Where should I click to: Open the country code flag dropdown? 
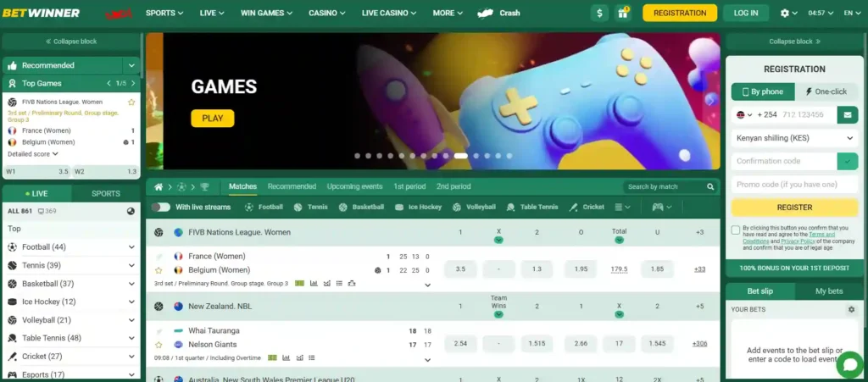[x=744, y=115]
